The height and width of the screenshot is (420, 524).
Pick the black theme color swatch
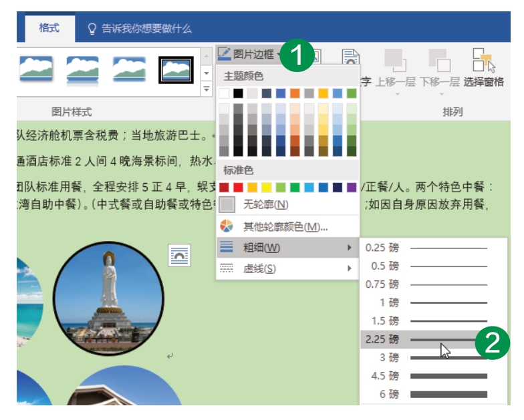point(238,93)
